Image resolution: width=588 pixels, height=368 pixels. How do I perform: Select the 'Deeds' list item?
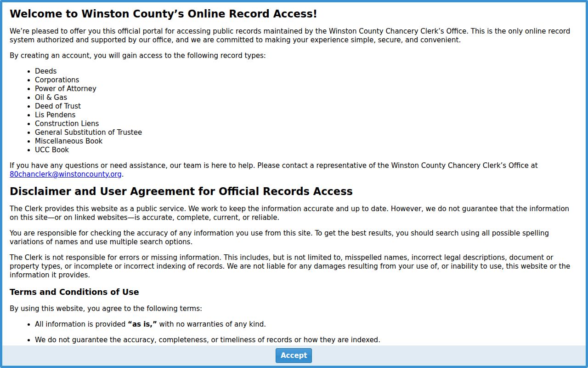[45, 71]
